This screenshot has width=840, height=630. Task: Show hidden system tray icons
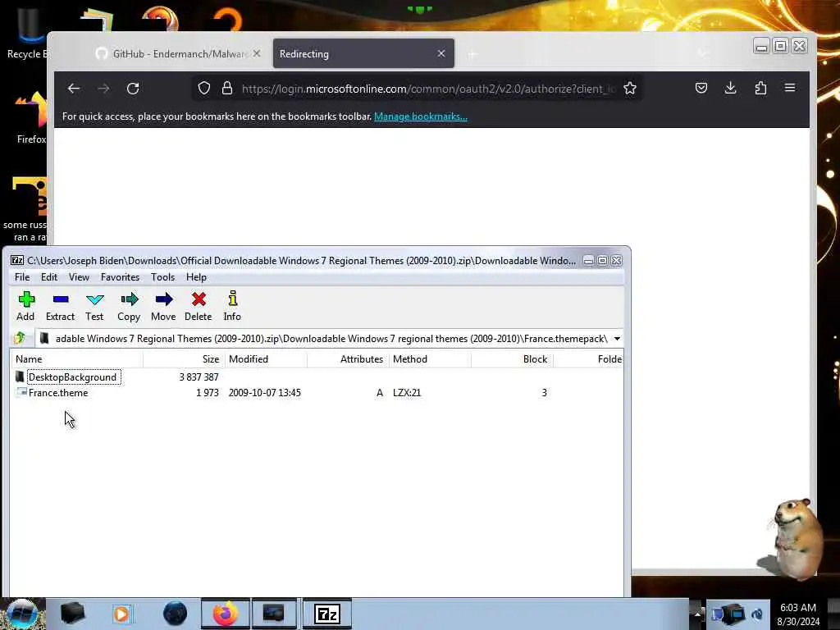[696, 614]
